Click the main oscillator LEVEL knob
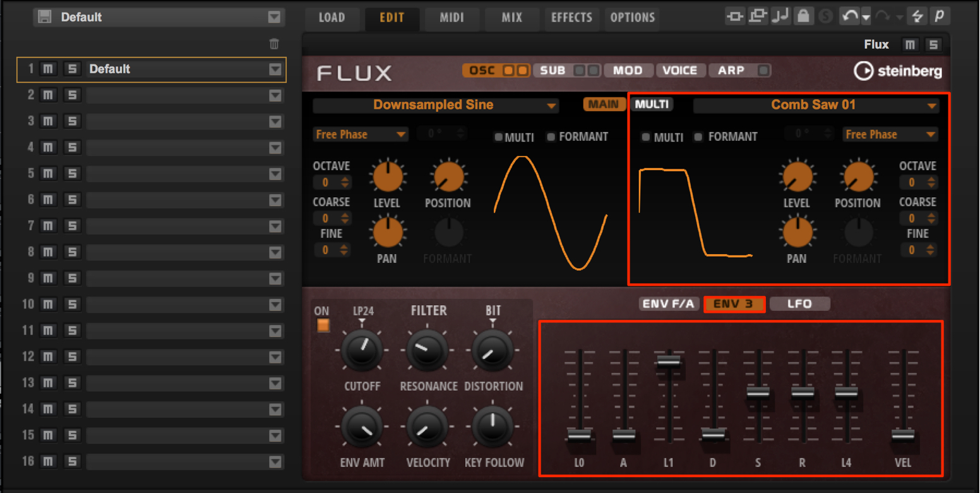 pyautogui.click(x=387, y=176)
